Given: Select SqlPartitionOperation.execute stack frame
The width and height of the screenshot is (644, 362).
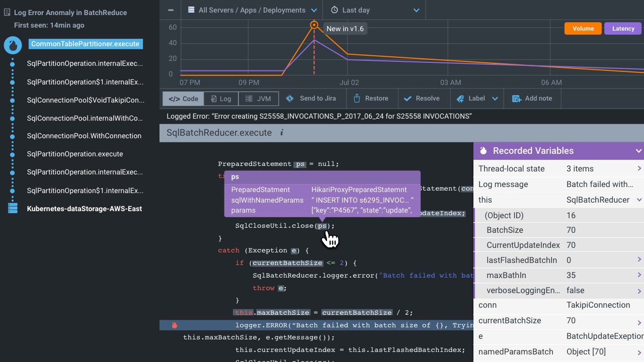Looking at the screenshot, I should tap(75, 154).
